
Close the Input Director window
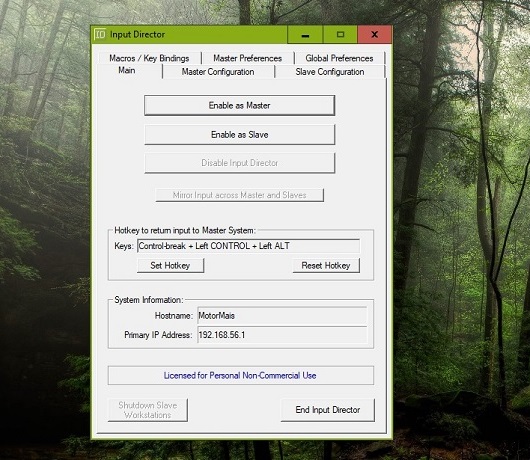[375, 34]
